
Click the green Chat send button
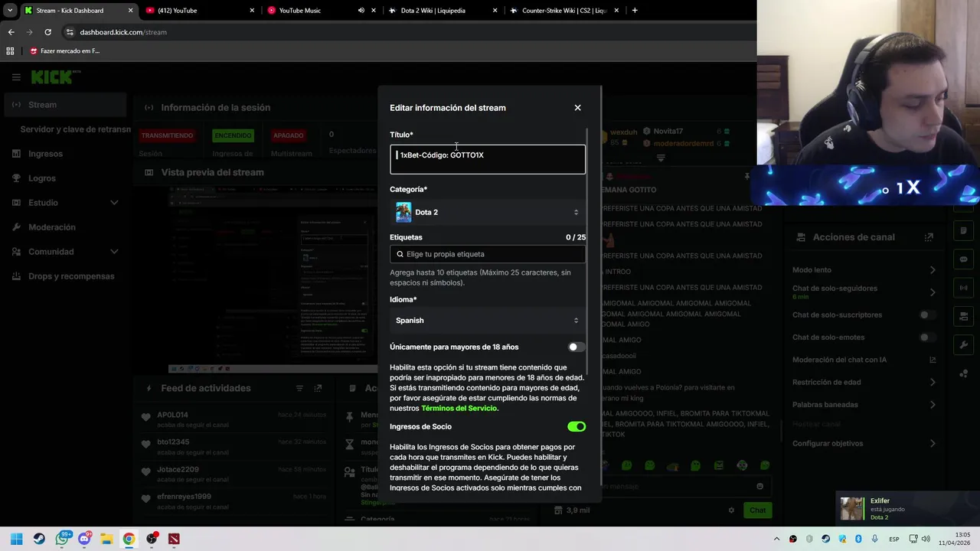click(757, 510)
